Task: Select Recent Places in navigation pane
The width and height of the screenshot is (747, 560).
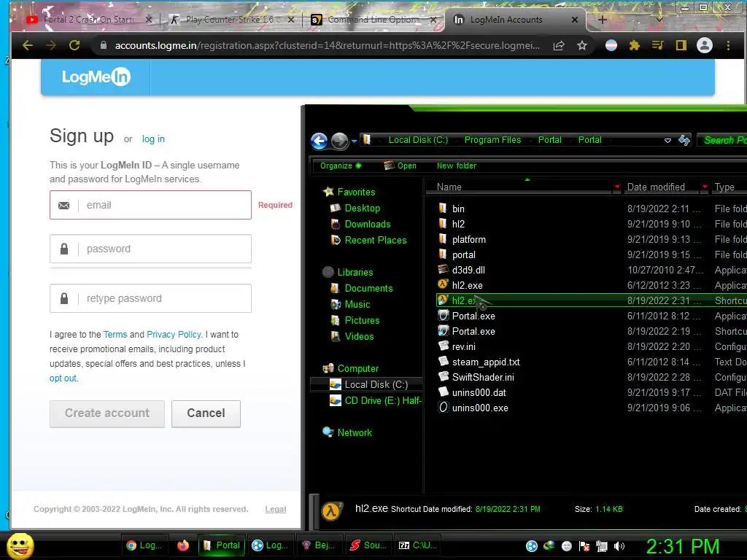Action: [376, 241]
